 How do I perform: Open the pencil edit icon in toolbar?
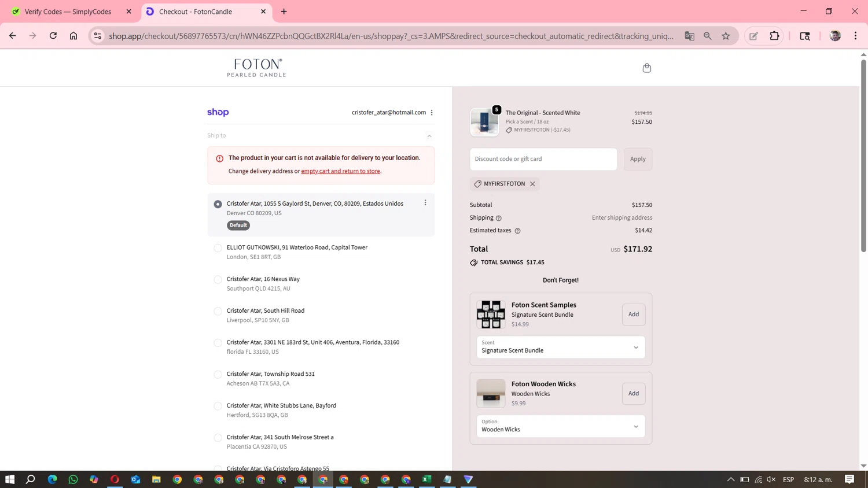point(753,36)
